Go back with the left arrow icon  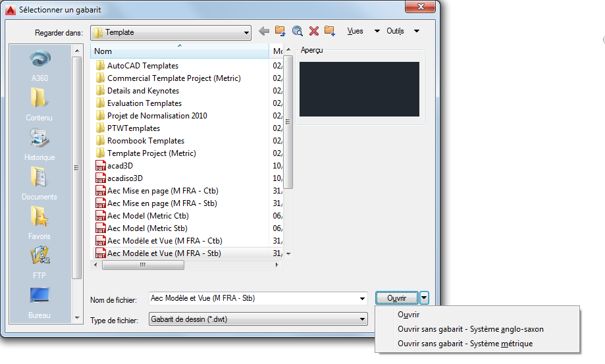(x=264, y=31)
